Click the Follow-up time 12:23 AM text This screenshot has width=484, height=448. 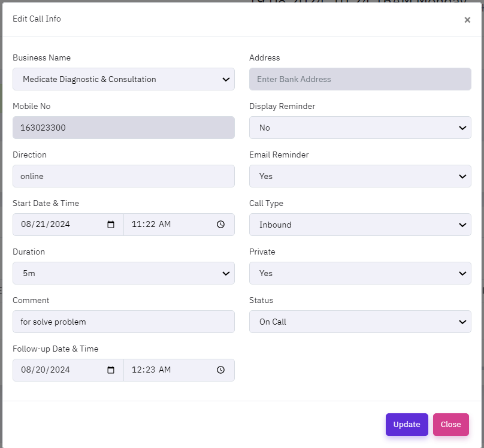151,370
